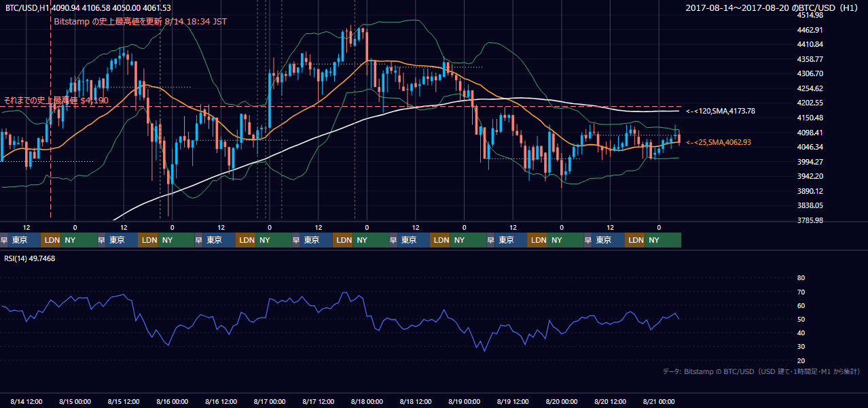The height and width of the screenshot is (408, 868).
Task: Click the RSI 30 level label
Action: (801, 347)
